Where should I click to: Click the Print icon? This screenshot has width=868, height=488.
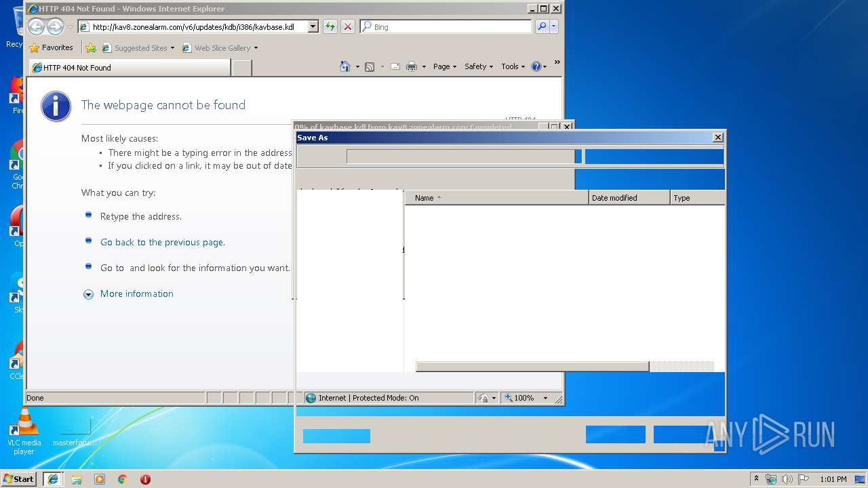coord(412,66)
